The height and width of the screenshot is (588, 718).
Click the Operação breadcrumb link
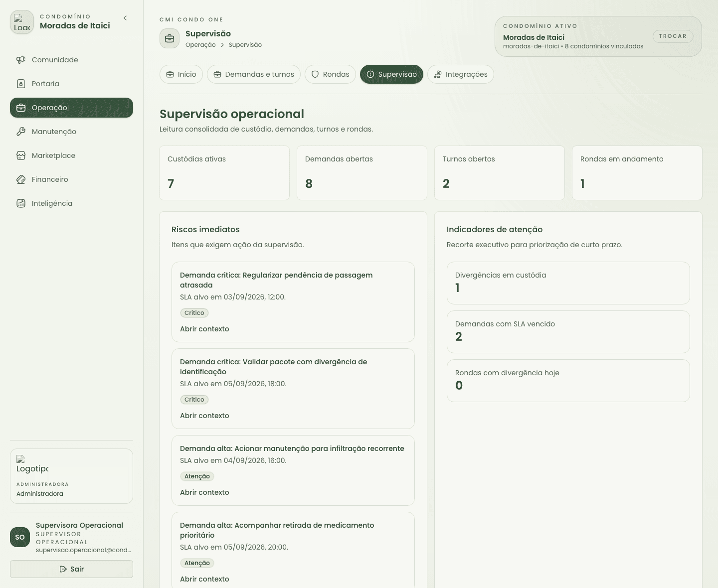click(200, 45)
